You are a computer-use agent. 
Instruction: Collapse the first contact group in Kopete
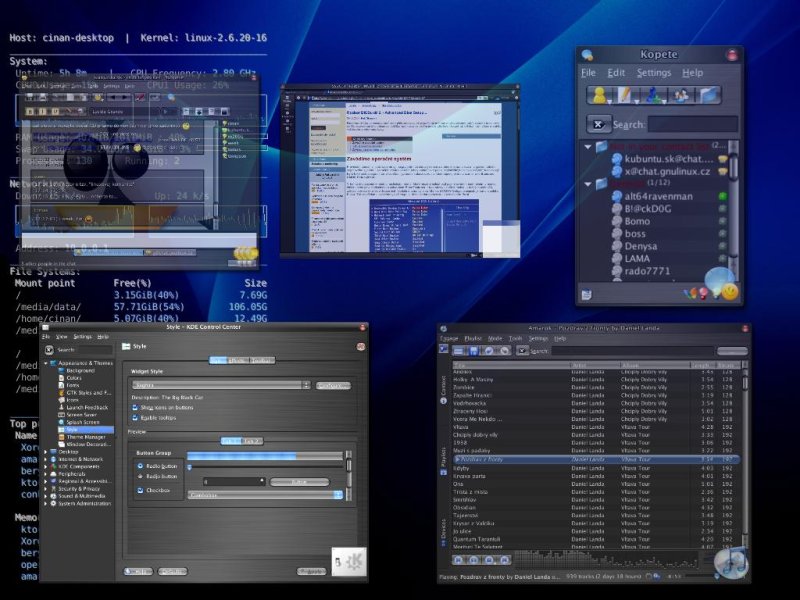click(x=588, y=146)
